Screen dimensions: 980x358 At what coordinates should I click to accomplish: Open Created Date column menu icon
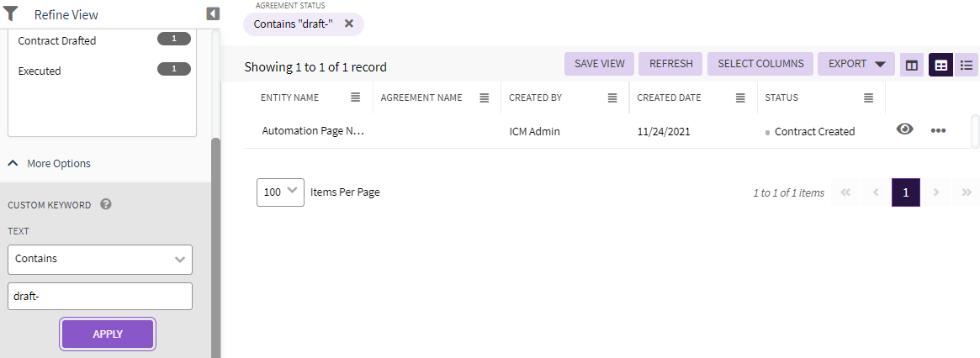click(x=740, y=98)
